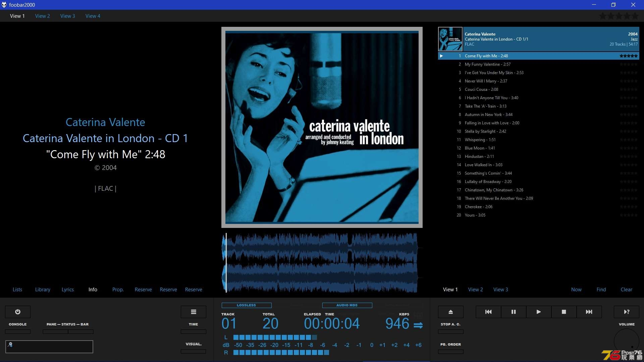Select track Never Will I Marry
This screenshot has width=644, height=362.
[x=539, y=81]
